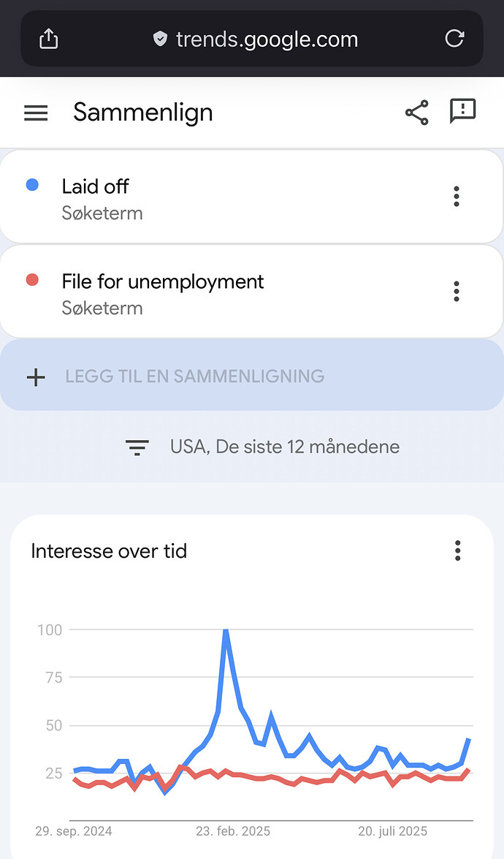Tap the blue line peak at 100
This screenshot has width=504, height=859.
coord(226,631)
